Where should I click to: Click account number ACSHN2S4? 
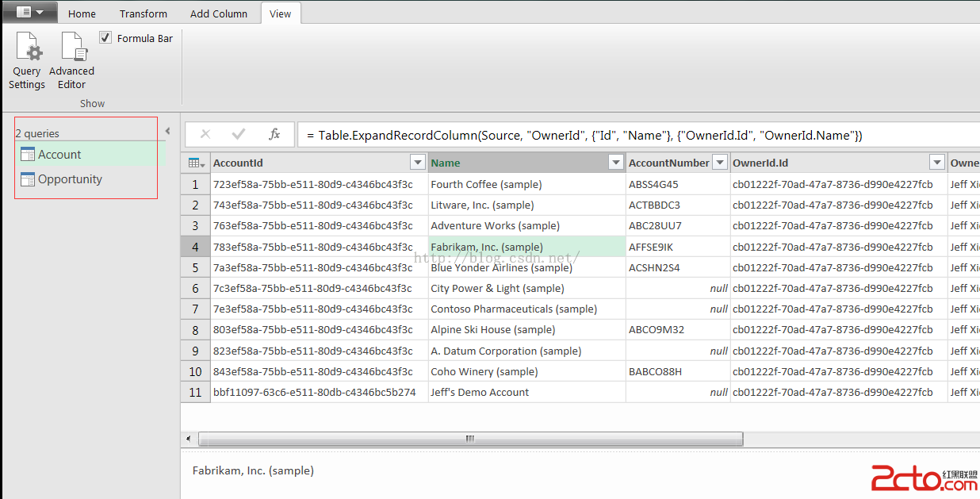pyautogui.click(x=678, y=267)
